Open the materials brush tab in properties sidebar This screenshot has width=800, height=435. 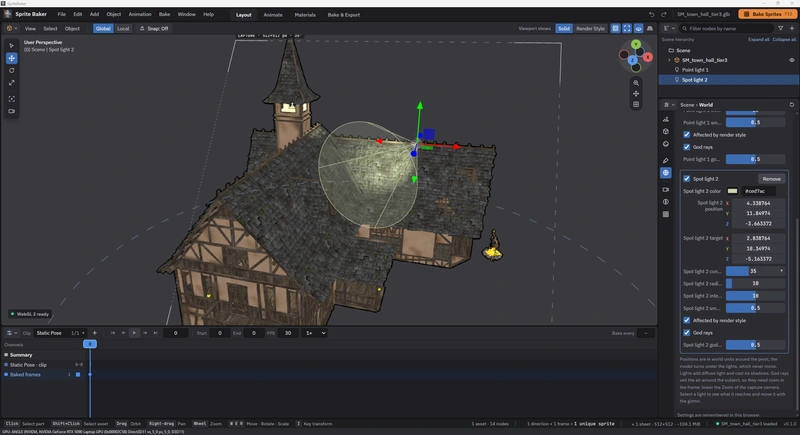point(666,161)
